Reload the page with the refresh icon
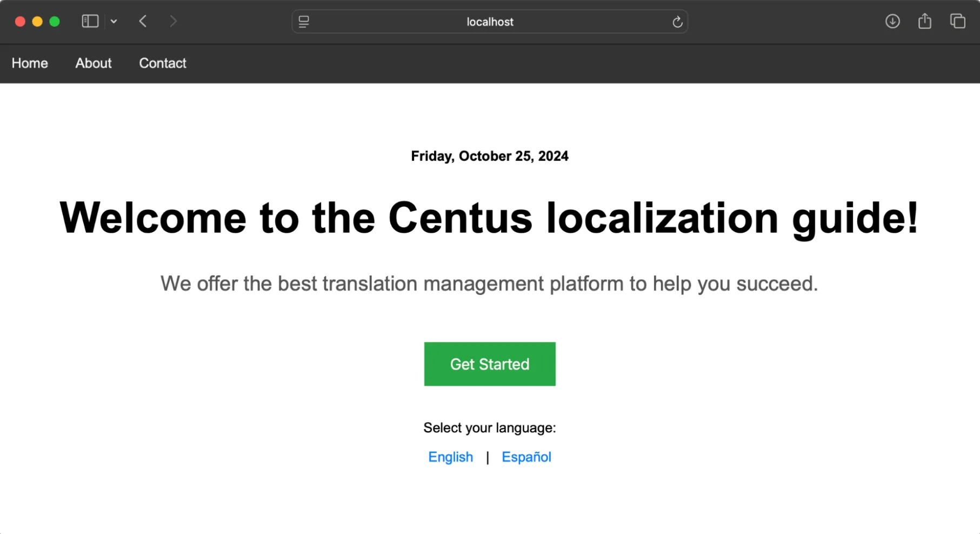The width and height of the screenshot is (980, 534). (677, 22)
